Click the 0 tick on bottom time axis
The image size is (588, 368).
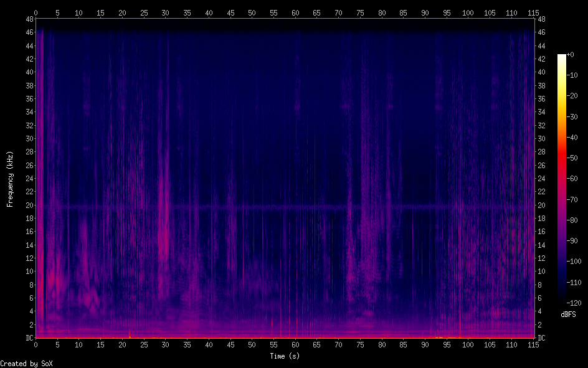[x=36, y=344]
